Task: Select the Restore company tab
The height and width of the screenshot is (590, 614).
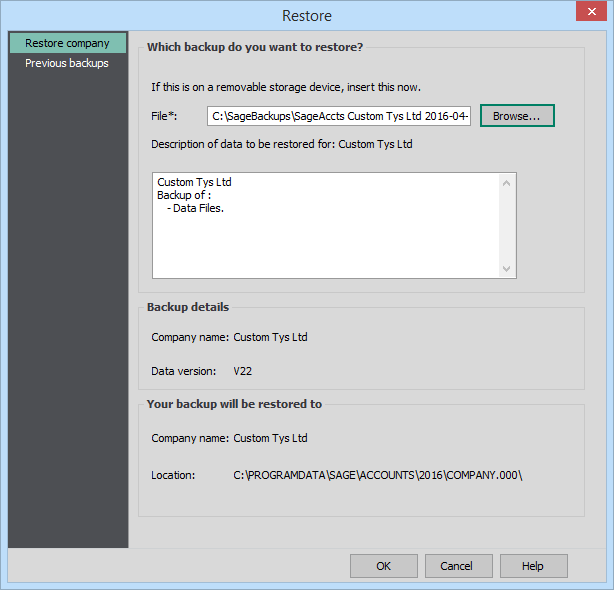Action: [68, 43]
